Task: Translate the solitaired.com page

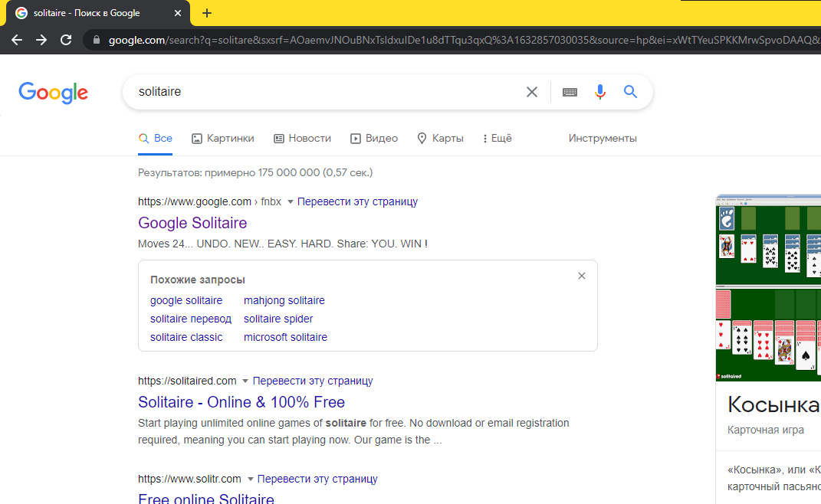Action: tap(313, 381)
